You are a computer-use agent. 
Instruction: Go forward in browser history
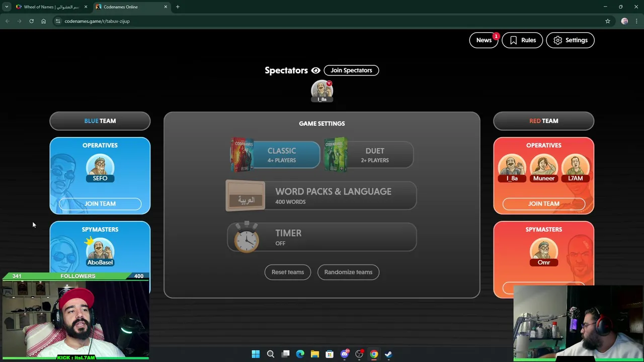(x=19, y=21)
